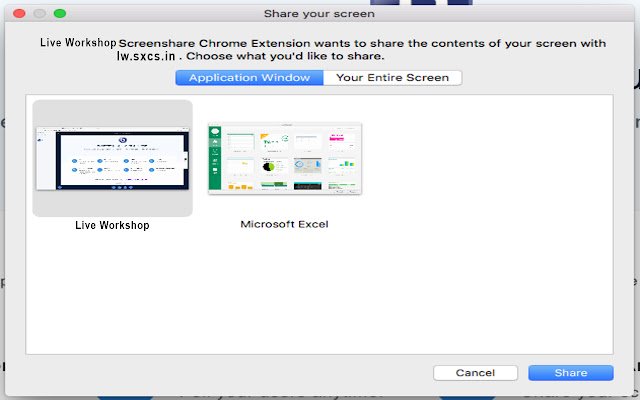
Task: Switch to Your Entire Screen tab
Action: [393, 78]
